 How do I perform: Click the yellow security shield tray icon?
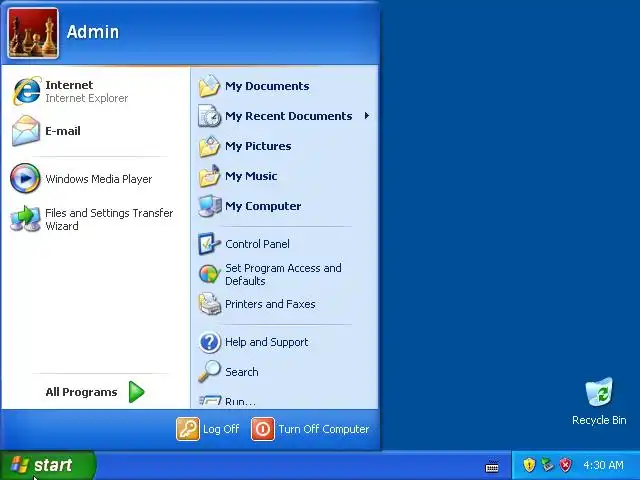tap(529, 464)
